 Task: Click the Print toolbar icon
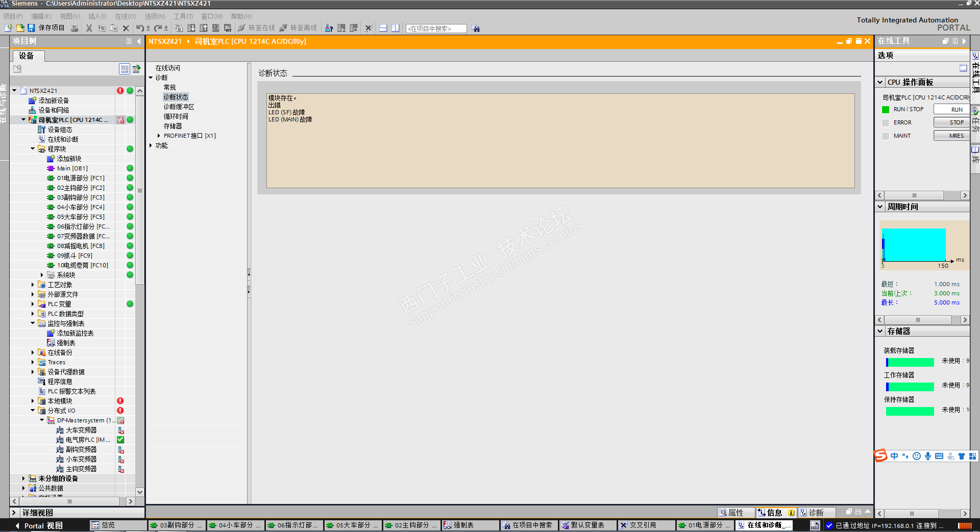point(75,28)
